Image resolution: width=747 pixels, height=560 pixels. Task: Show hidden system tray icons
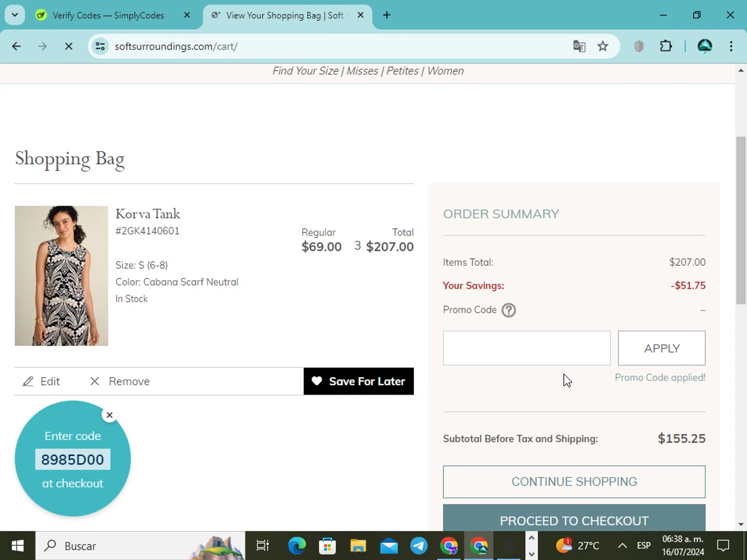[x=622, y=546]
